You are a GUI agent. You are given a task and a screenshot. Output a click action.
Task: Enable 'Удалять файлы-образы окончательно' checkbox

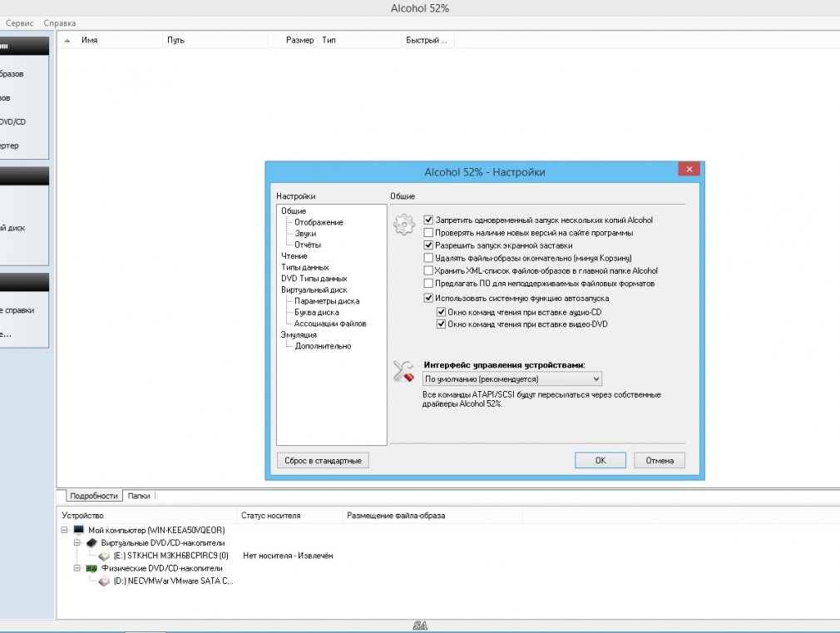point(428,258)
